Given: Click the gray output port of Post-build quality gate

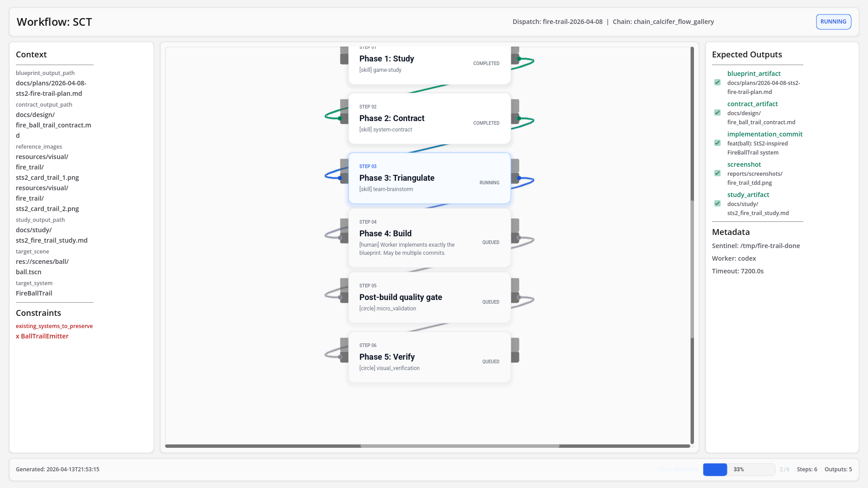Looking at the screenshot, I should [x=519, y=297].
